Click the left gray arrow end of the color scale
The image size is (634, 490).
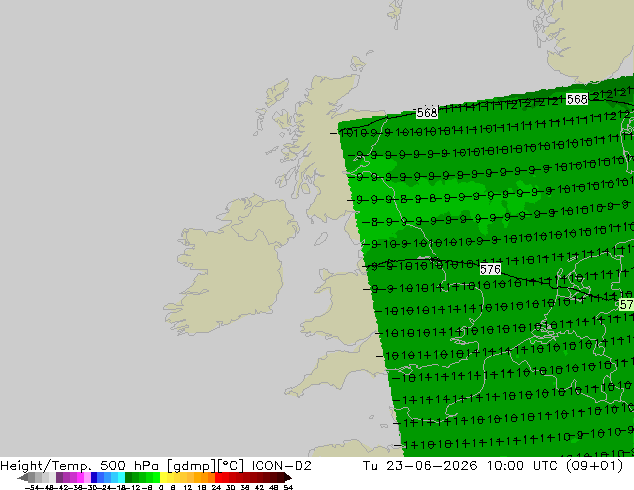(22, 477)
